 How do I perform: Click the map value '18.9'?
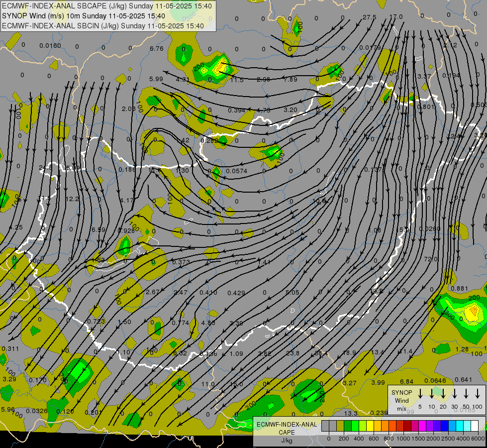(x=349, y=352)
